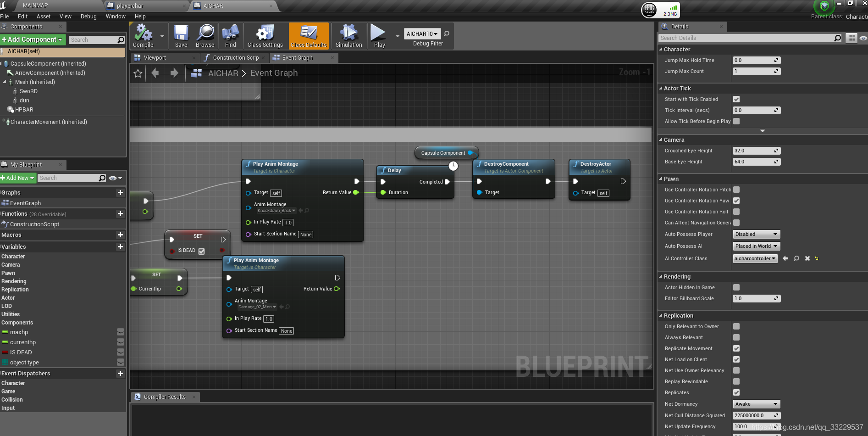Viewport: 868px width, 436px height.
Task: Add new variable with plus icon
Action: point(120,247)
